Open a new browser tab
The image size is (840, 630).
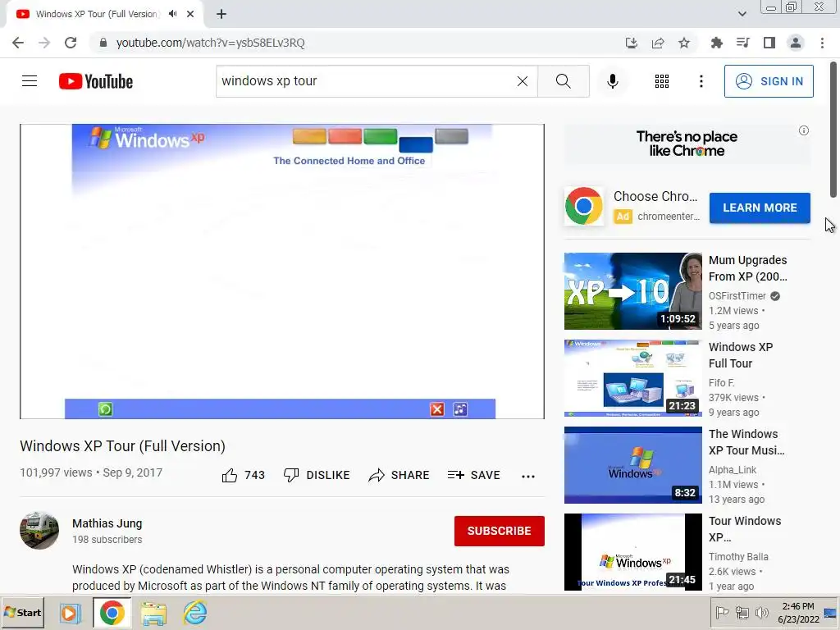click(221, 14)
